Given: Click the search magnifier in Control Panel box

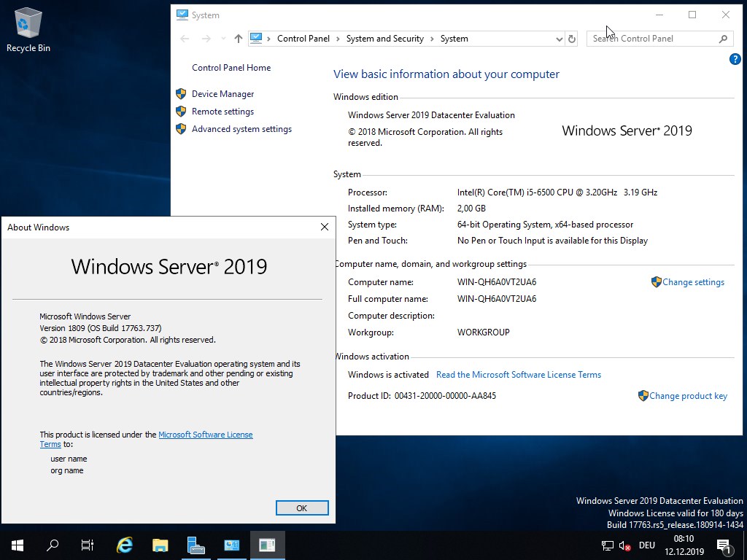Looking at the screenshot, I should pos(723,39).
